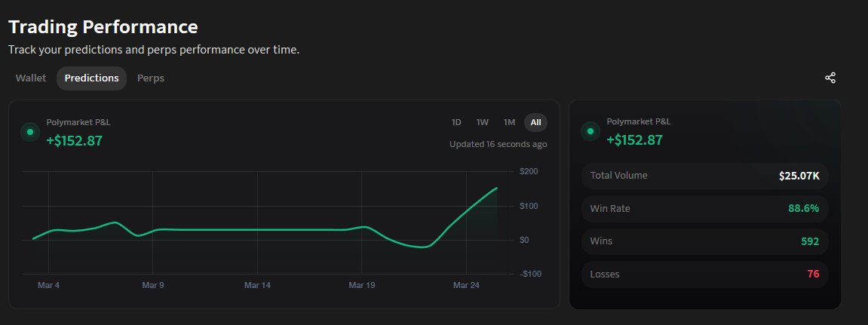Click the 76 losses value
The image size is (868, 325).
[813, 274]
